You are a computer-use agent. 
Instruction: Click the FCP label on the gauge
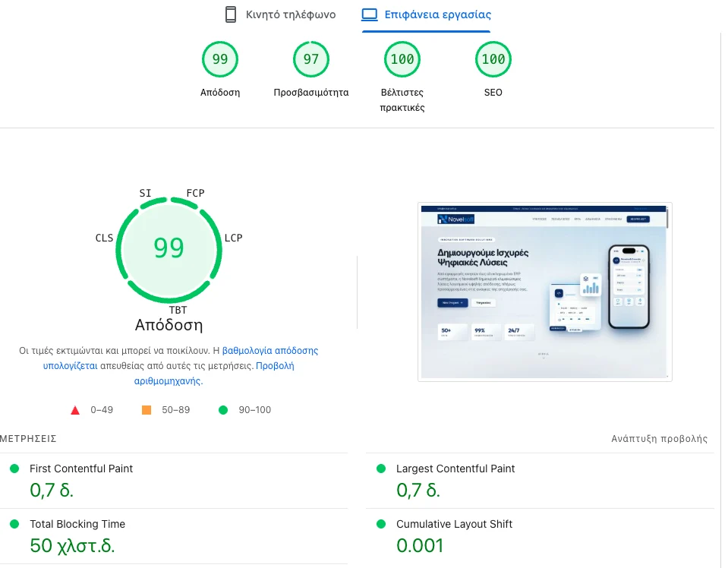[195, 193]
